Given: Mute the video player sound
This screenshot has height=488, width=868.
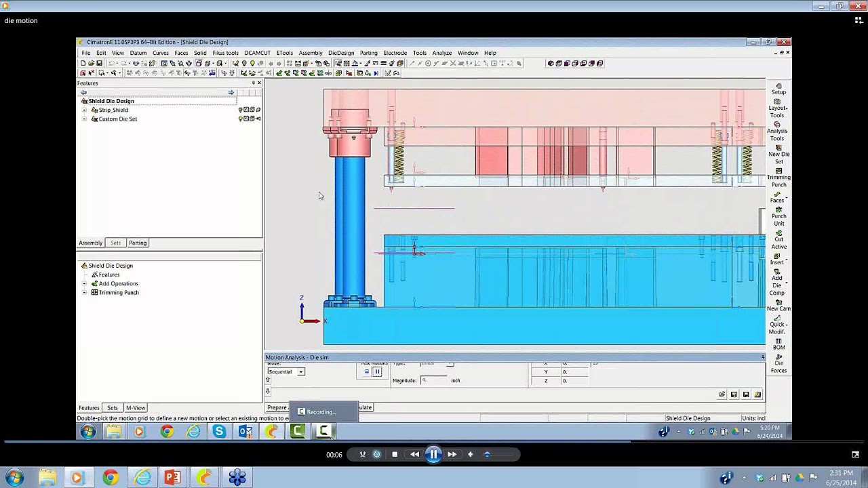Looking at the screenshot, I should [x=471, y=454].
